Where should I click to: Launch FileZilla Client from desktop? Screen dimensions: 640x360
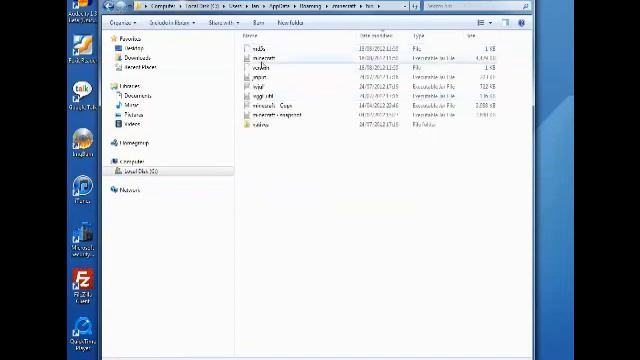(82, 286)
